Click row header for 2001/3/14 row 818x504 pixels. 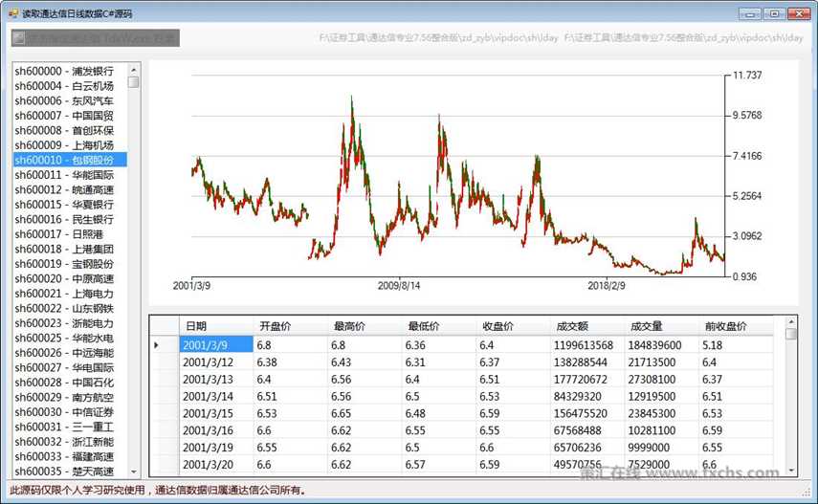pos(164,395)
